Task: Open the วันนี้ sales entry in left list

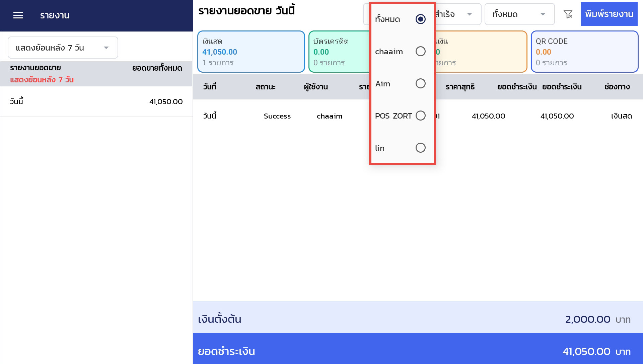Action: click(96, 101)
